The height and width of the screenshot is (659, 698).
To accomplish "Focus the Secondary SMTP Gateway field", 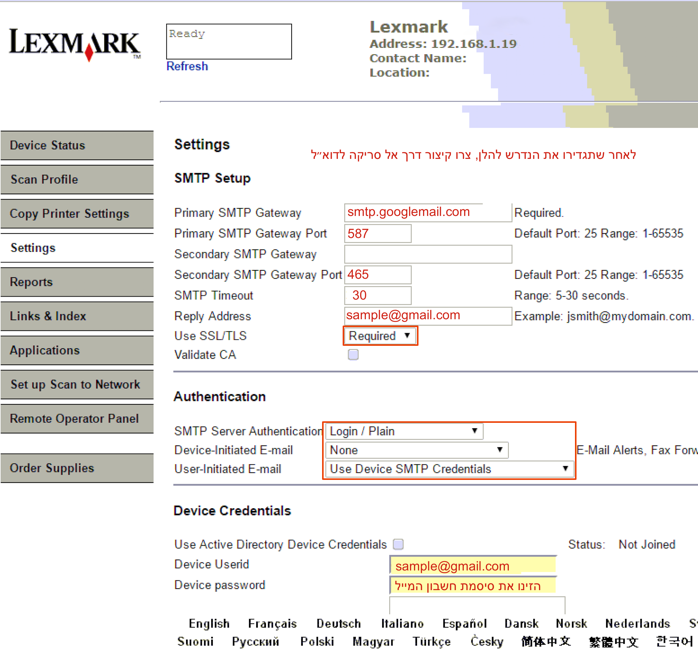I will tap(428, 254).
